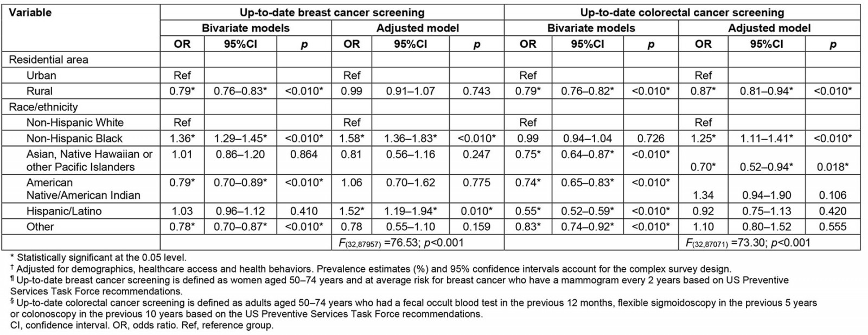The height and width of the screenshot is (335, 868).
Task: Select the "Rural" row label
Action: point(40,91)
